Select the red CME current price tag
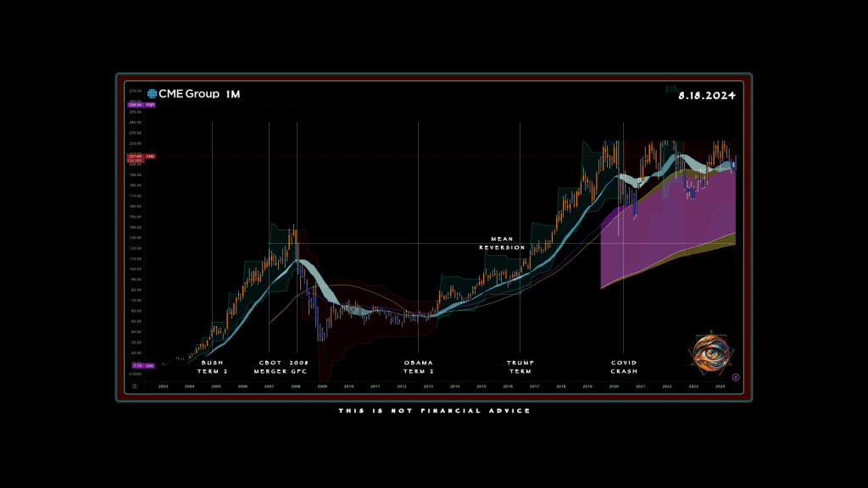This screenshot has width=868, height=488. point(142,156)
